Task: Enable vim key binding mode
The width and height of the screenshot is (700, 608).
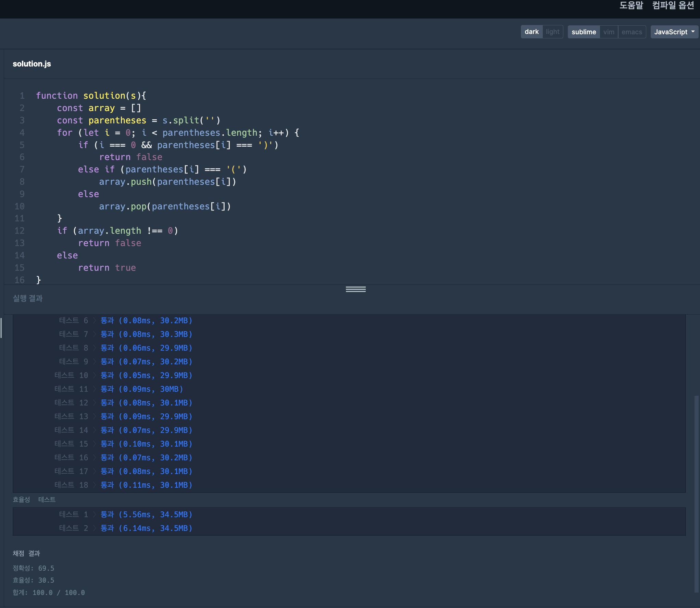Action: [609, 32]
